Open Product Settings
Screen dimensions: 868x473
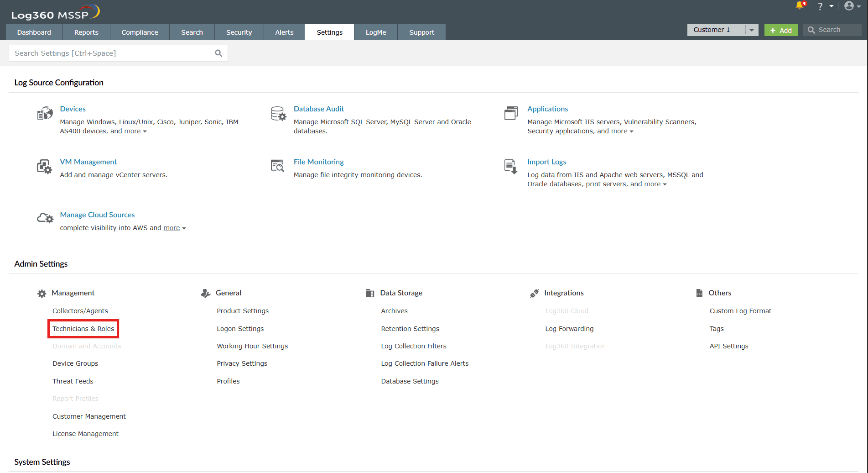[243, 311]
